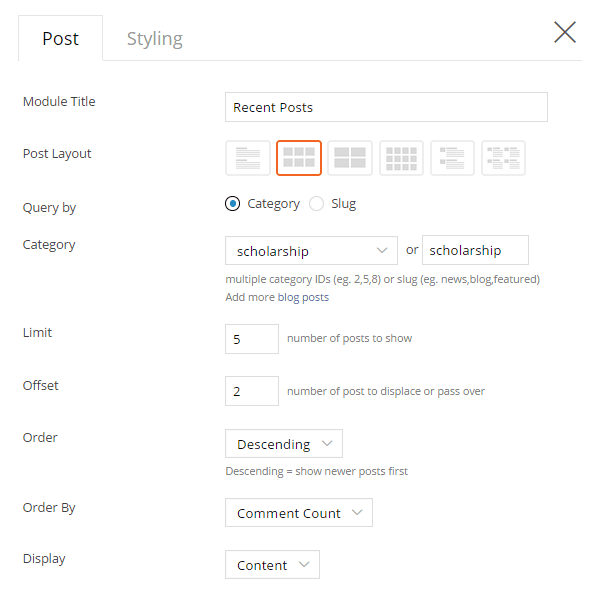Open the Descending order dropdown
600x596 pixels.
tap(284, 444)
